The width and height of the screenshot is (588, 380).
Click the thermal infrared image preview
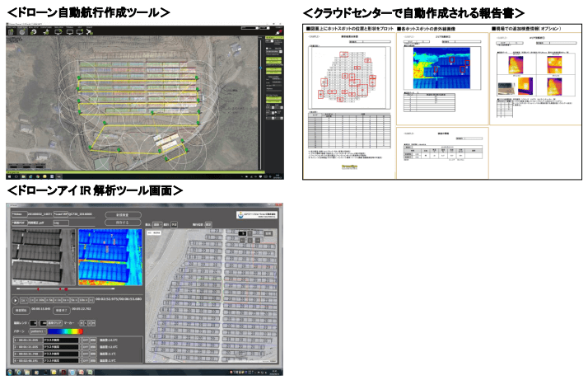[110, 256]
